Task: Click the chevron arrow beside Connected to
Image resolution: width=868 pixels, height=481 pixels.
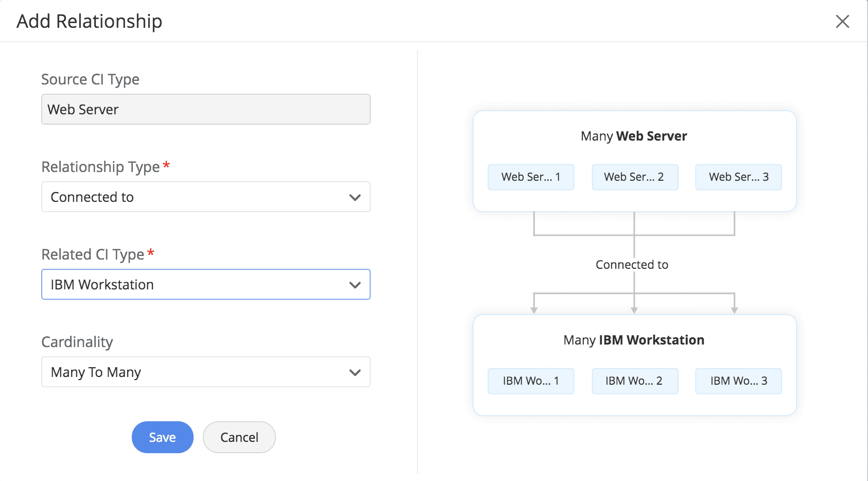Action: [x=355, y=197]
